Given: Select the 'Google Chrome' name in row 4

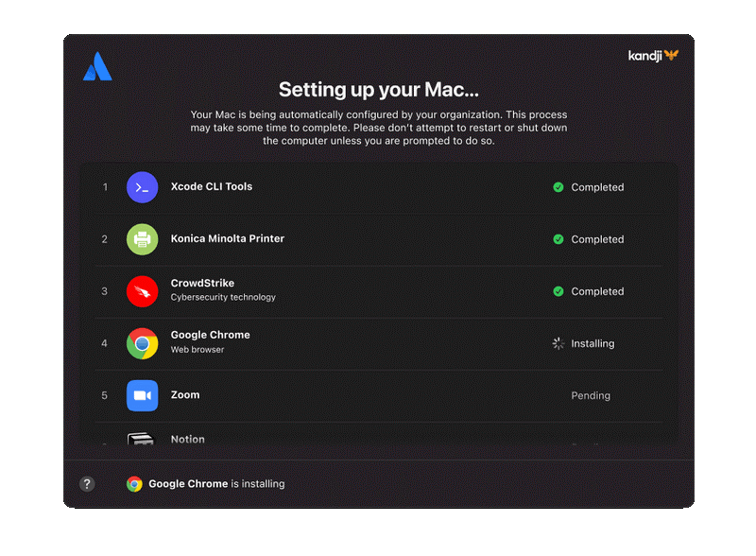Looking at the screenshot, I should click(210, 335).
